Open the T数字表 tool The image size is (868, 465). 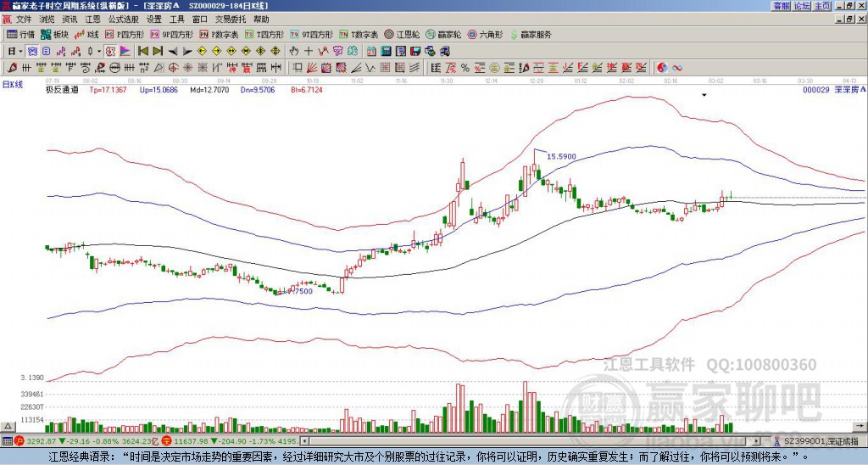[359, 34]
